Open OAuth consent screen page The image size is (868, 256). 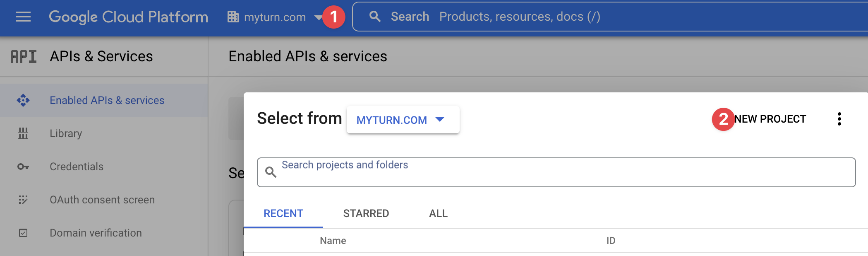pos(104,200)
